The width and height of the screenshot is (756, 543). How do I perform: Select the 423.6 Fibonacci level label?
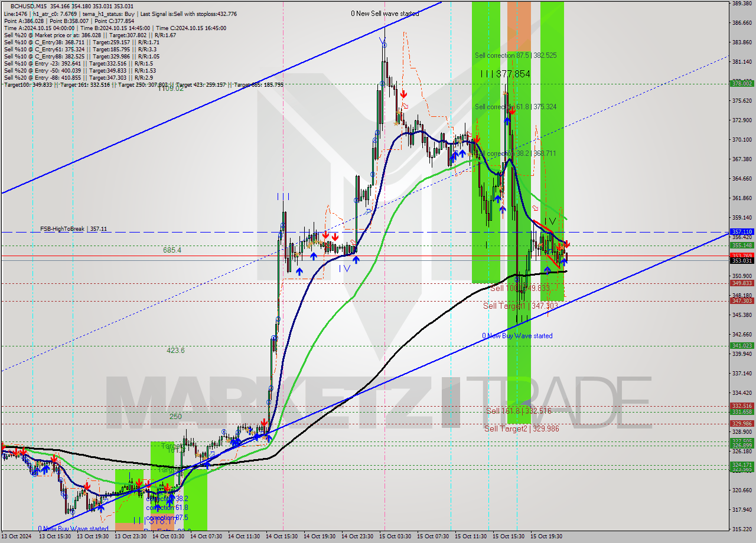coord(175,350)
